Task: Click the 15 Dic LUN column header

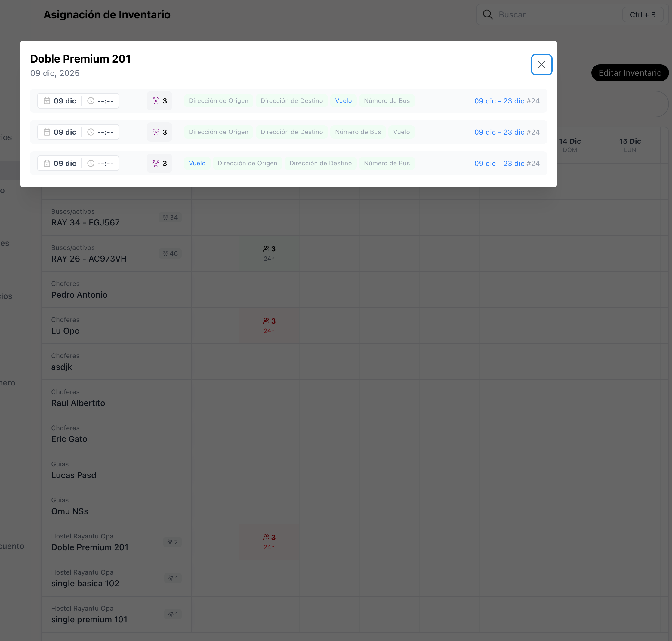Action: [x=630, y=145]
